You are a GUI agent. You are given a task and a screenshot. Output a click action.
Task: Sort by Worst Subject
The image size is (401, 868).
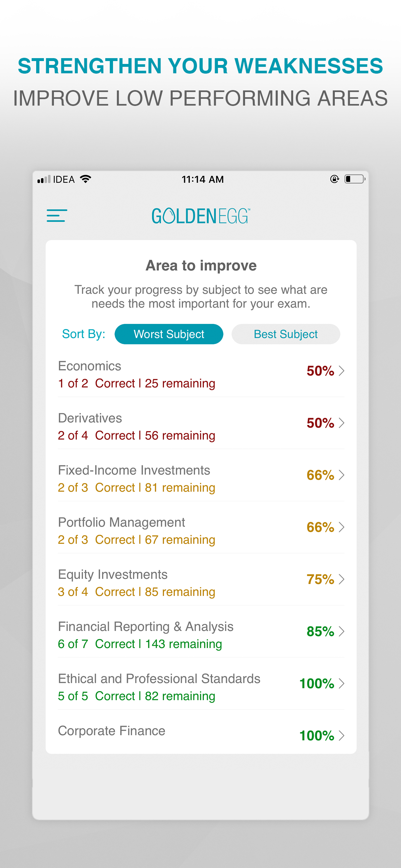[x=169, y=334]
